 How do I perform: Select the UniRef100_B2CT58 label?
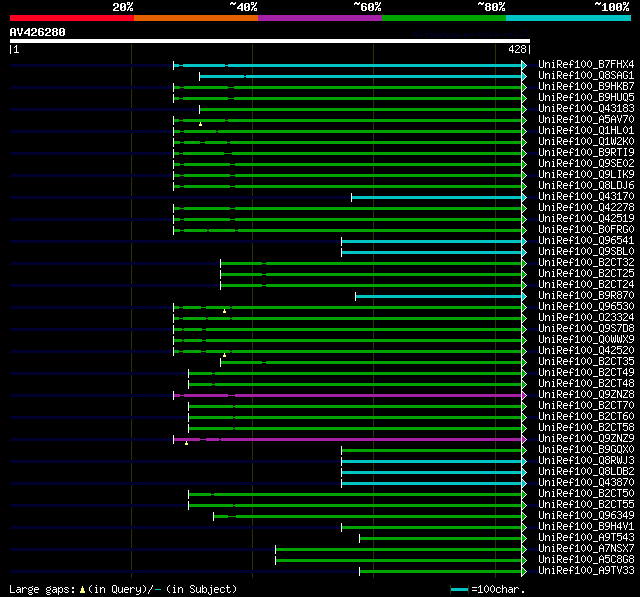pos(586,428)
